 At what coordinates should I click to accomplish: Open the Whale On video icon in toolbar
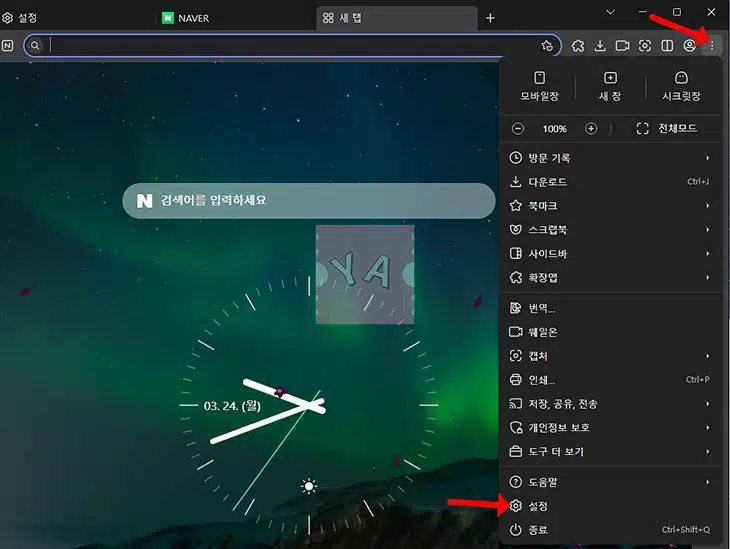click(622, 45)
